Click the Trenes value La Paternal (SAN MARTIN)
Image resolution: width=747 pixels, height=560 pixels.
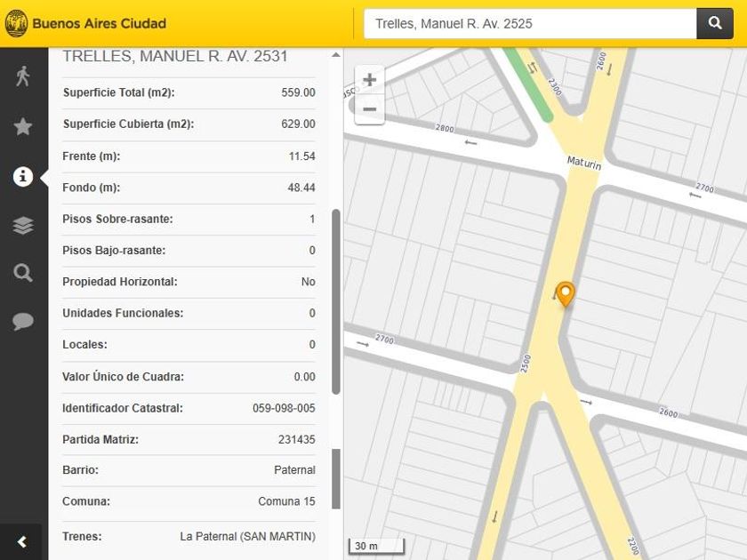pos(248,537)
